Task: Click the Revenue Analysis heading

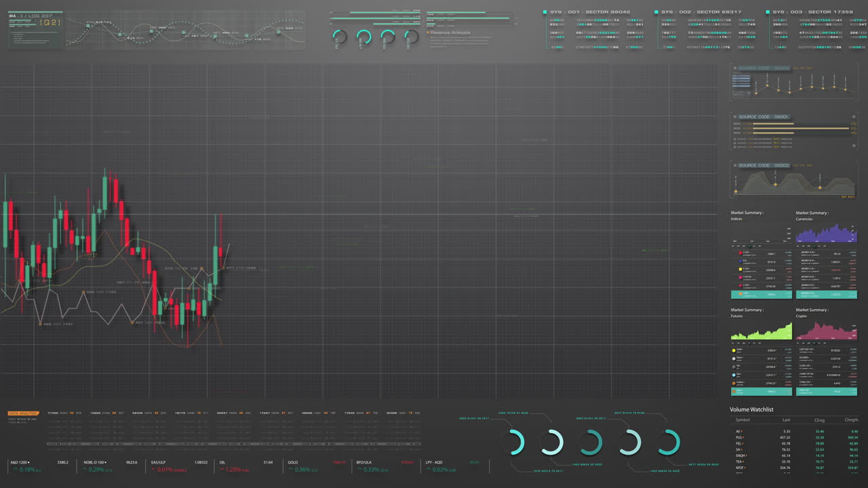Action: pos(451,32)
